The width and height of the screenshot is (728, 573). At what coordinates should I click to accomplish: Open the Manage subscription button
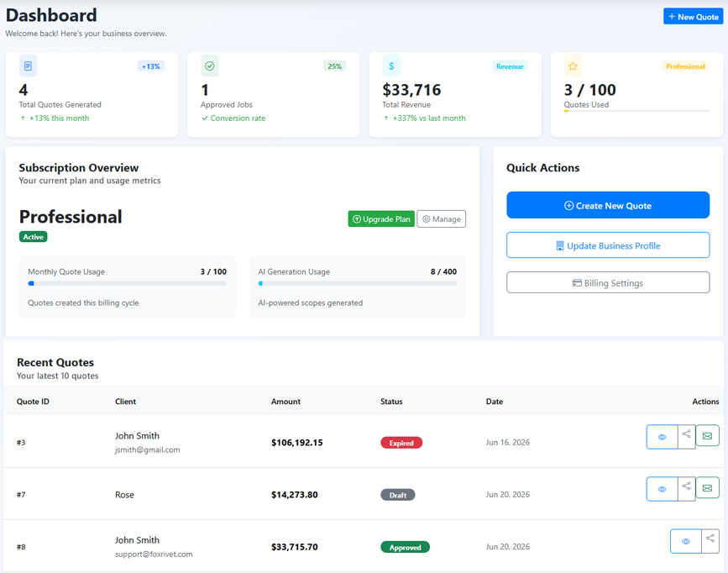click(442, 219)
